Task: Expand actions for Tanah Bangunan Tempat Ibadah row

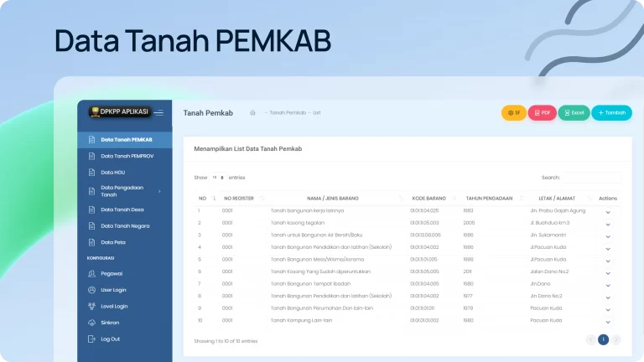Action: (x=608, y=285)
